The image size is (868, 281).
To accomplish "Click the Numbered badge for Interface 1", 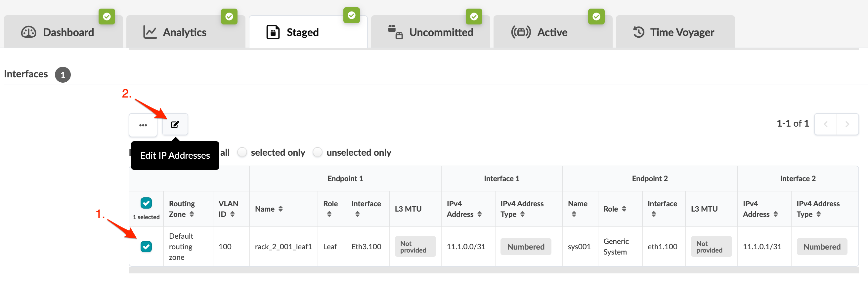I will (x=526, y=247).
